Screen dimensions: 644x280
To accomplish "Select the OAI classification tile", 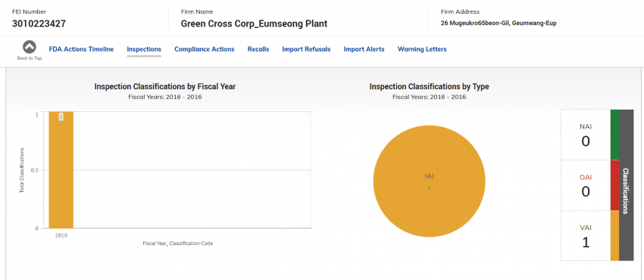I will [586, 185].
